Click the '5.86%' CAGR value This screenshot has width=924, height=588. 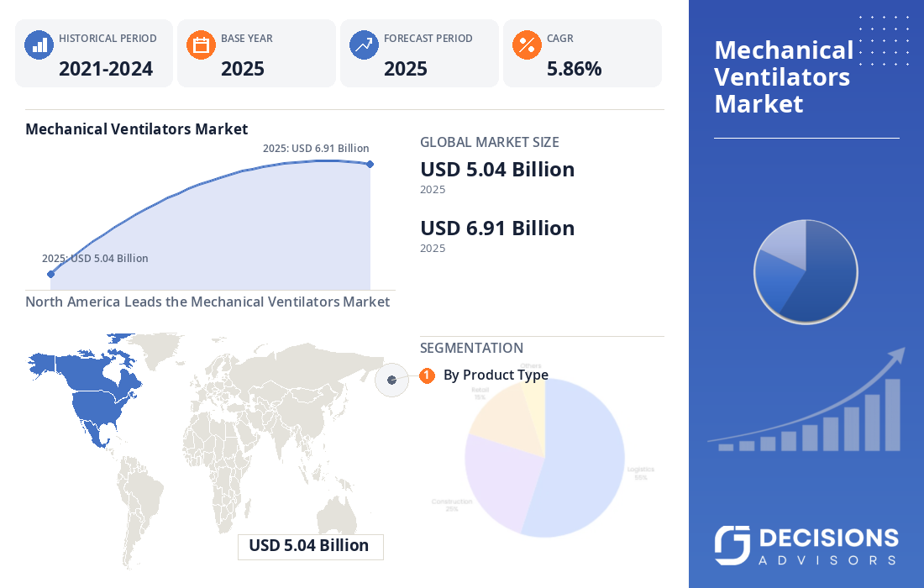coord(574,69)
